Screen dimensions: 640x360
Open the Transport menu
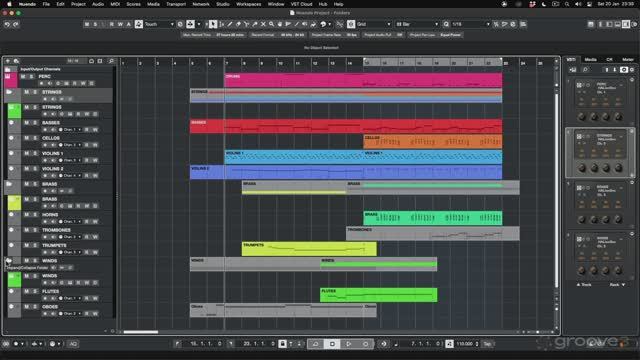(x=176, y=4)
